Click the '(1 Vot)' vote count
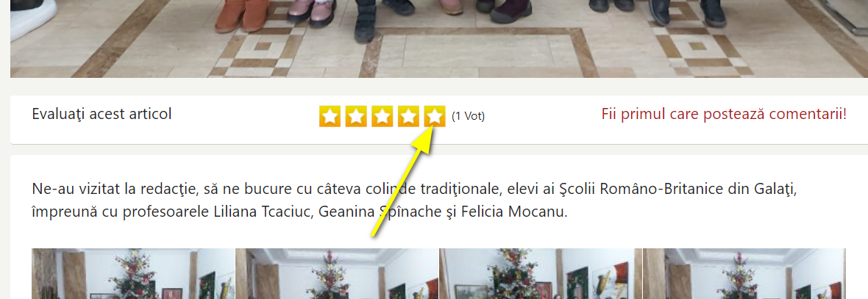This screenshot has width=868, height=299. [x=469, y=117]
